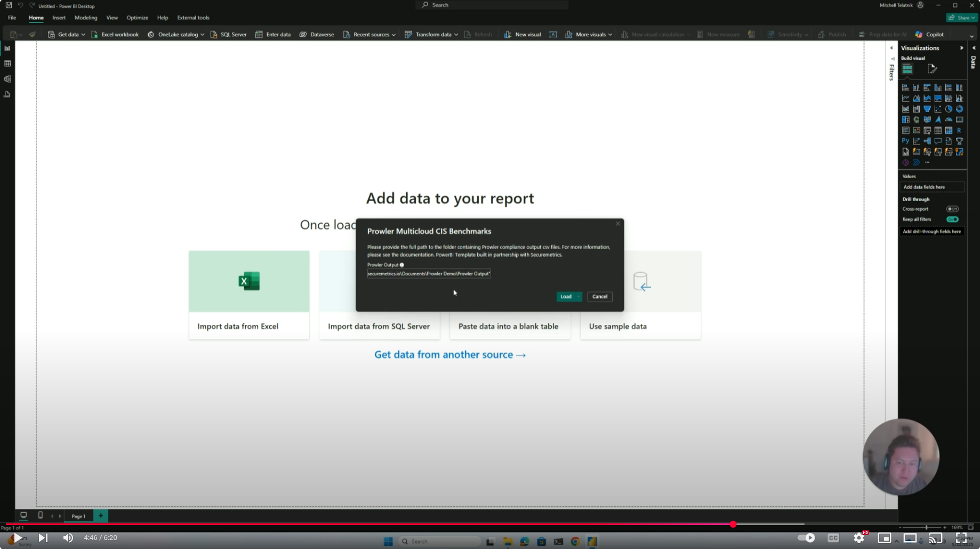Expand the Filters pane
This screenshot has width=980, height=549.
click(x=891, y=48)
